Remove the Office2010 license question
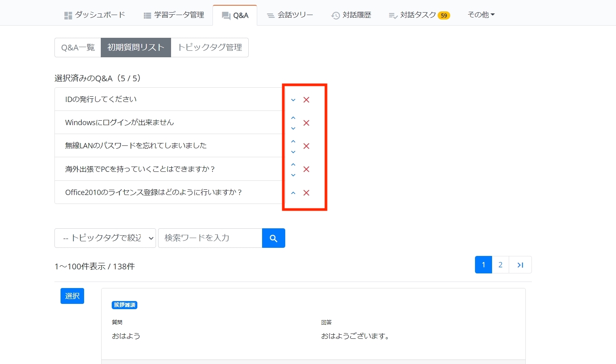Viewport: 616px width, 364px height. click(306, 193)
